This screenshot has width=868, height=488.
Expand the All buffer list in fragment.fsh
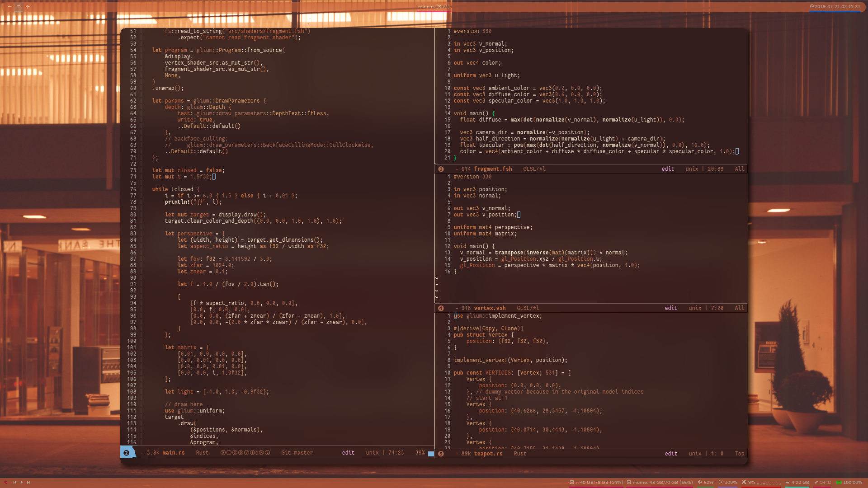click(739, 169)
